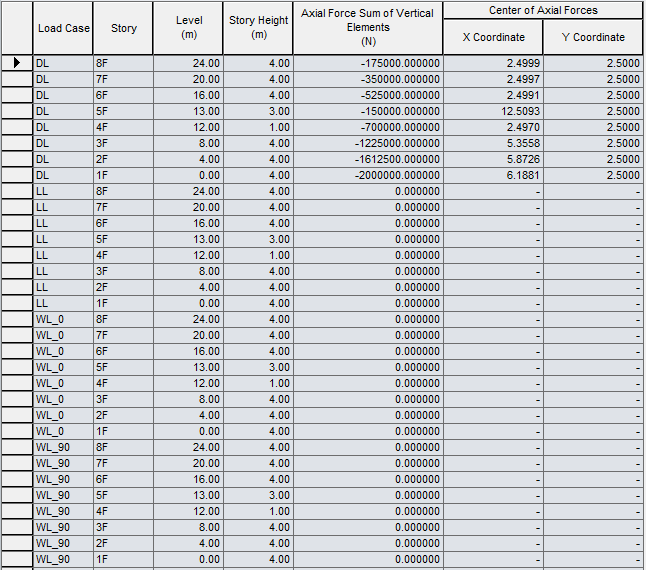Select the X coordinate cell with 12.5093
This screenshot has height=570, width=646.
tap(493, 111)
